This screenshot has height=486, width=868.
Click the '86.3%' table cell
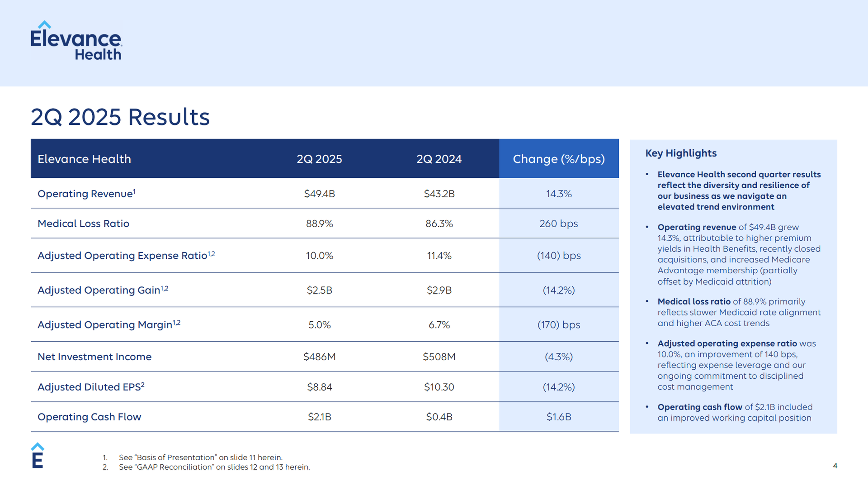tap(439, 224)
